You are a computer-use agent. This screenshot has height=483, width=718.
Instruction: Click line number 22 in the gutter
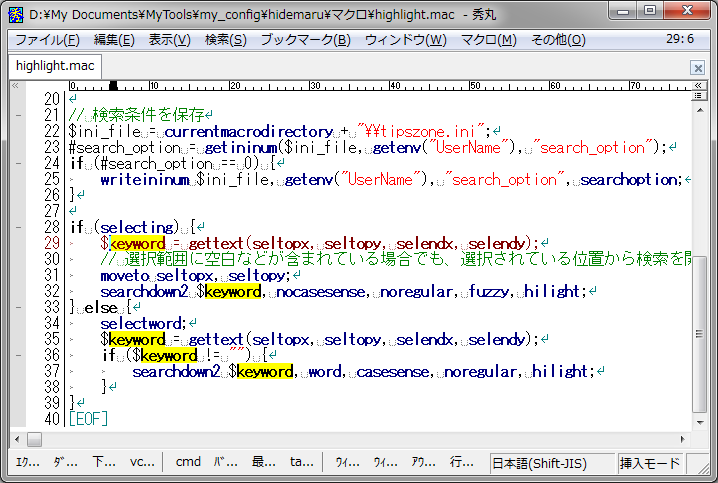pyautogui.click(x=52, y=131)
